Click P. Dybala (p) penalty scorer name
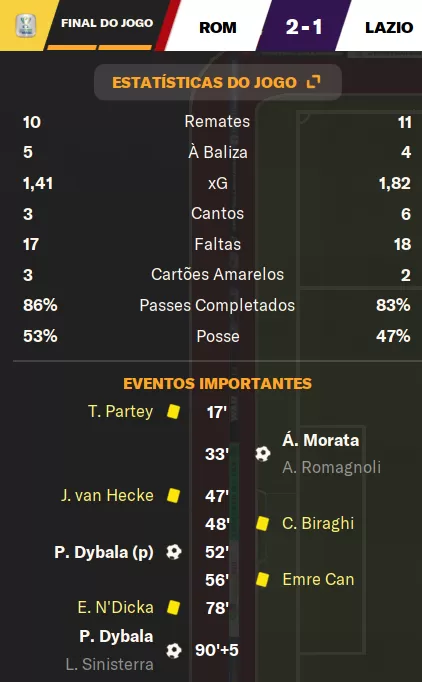This screenshot has height=682, width=422. 104,552
